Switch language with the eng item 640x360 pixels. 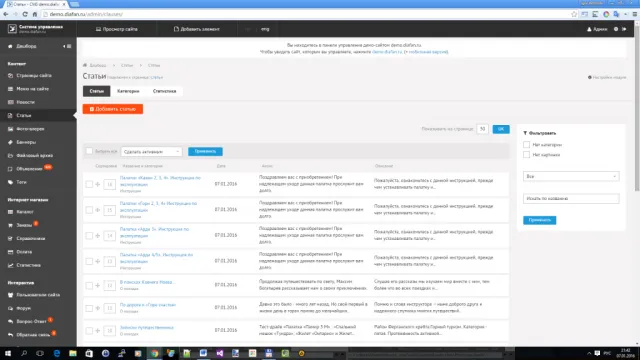265,29
